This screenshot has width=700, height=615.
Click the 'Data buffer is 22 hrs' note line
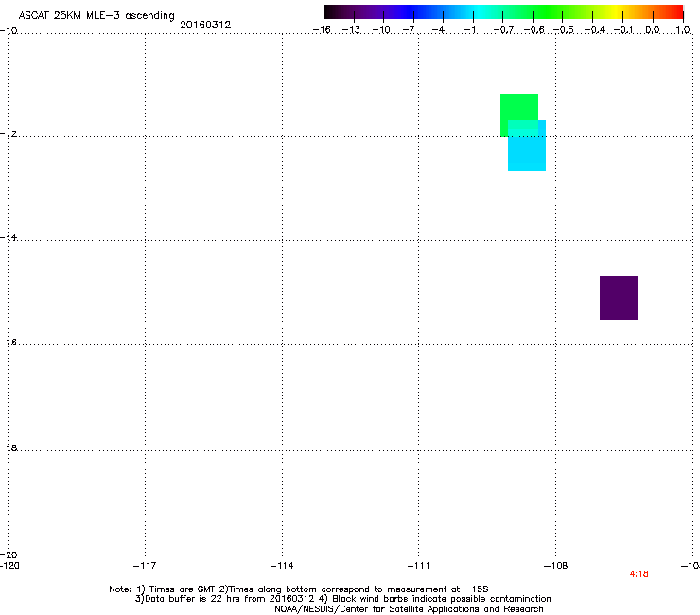[342, 599]
